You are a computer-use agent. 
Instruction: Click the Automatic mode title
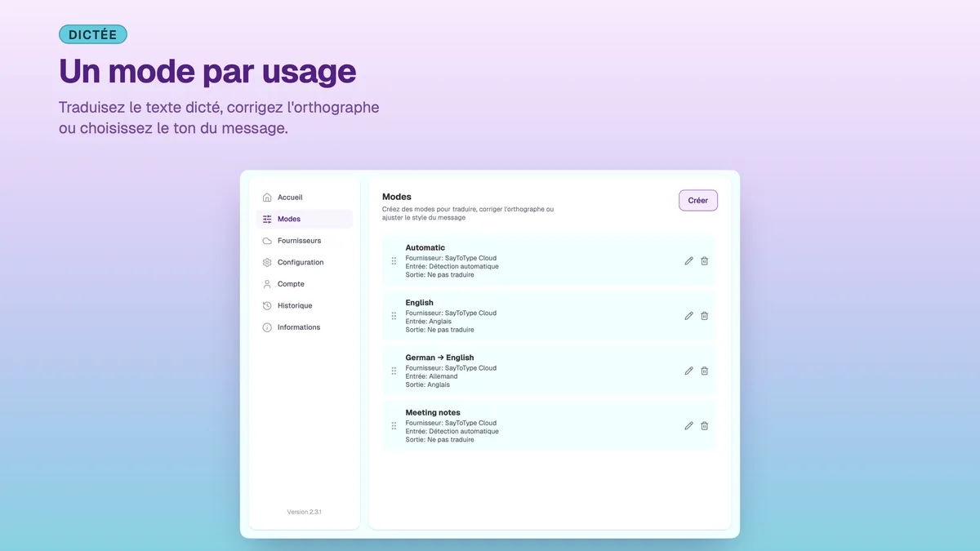pos(425,247)
